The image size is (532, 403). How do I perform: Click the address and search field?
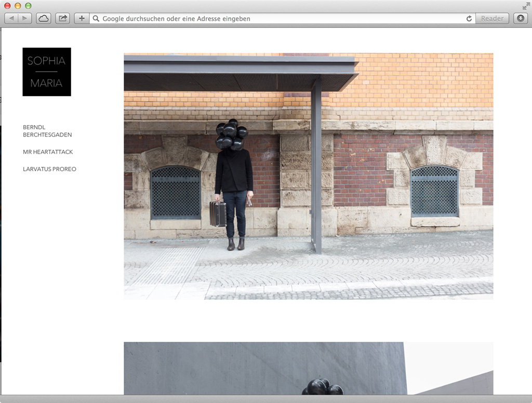[282, 18]
